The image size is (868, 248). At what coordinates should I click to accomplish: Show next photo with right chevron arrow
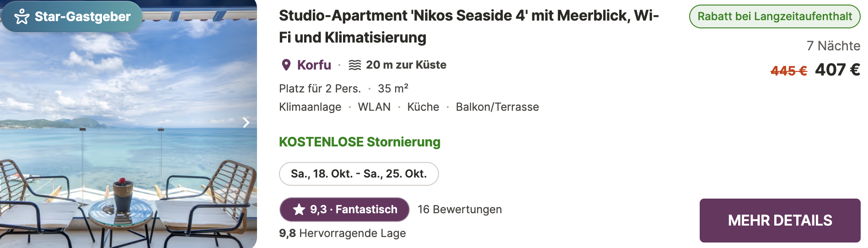tap(246, 123)
